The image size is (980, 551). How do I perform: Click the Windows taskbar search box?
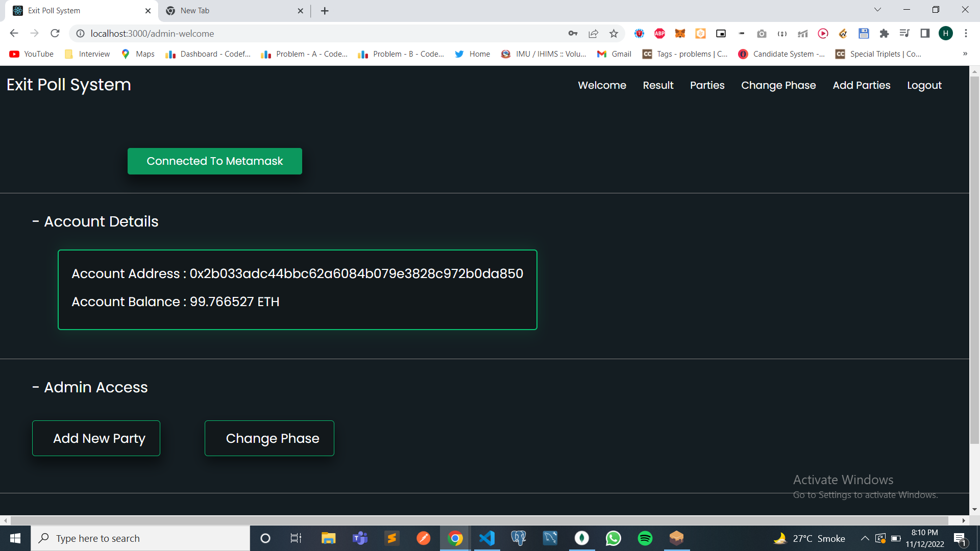point(140,538)
